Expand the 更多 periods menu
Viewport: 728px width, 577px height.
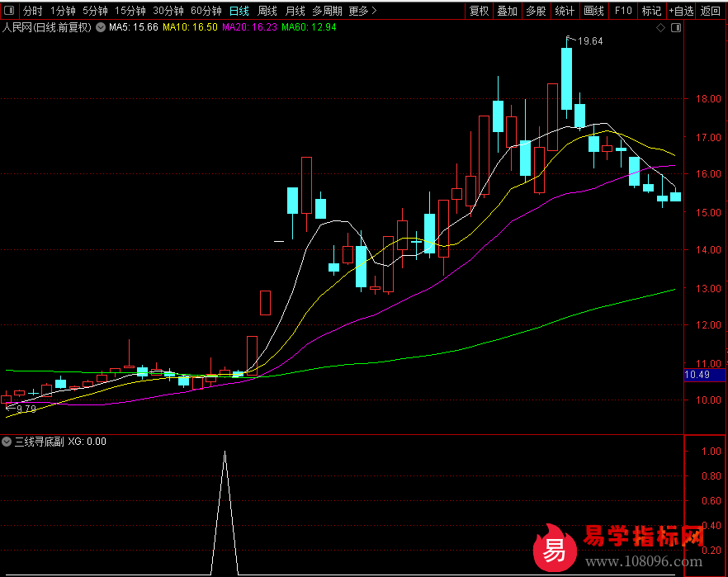pyautogui.click(x=362, y=11)
